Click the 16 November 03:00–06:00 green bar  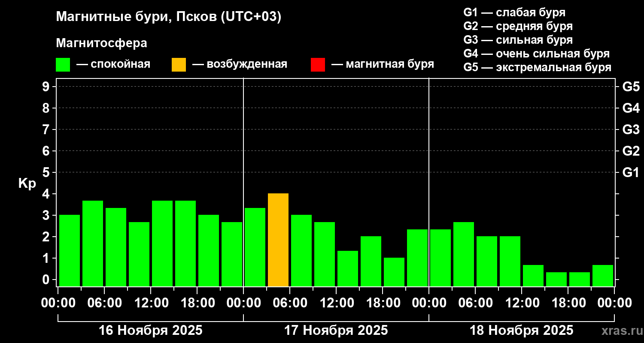[93, 244]
